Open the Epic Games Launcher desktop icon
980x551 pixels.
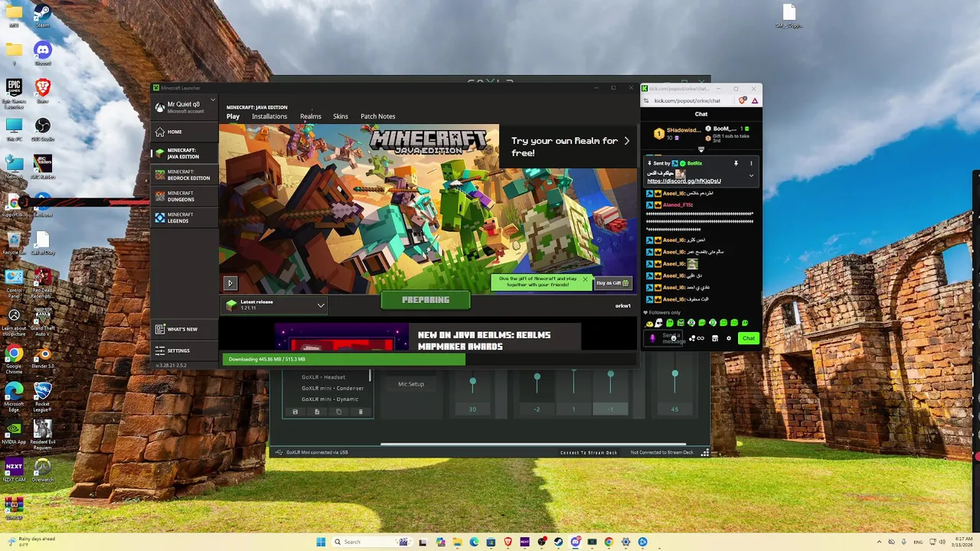click(x=14, y=92)
